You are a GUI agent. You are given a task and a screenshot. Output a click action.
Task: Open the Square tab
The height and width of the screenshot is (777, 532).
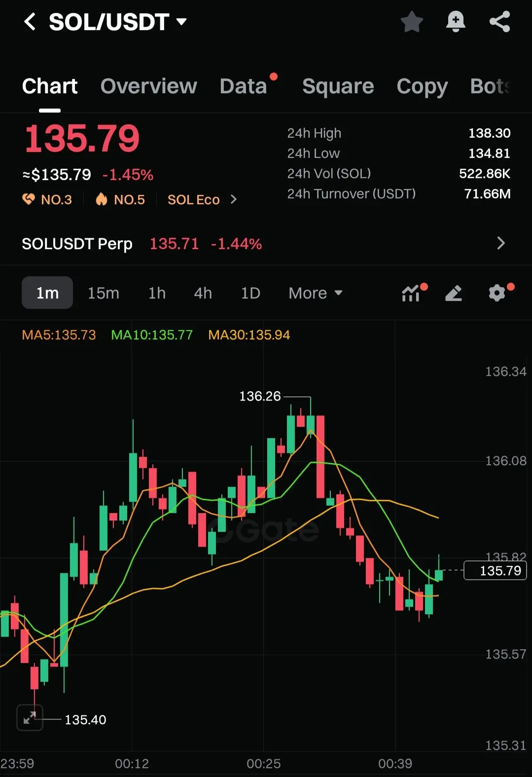pyautogui.click(x=338, y=86)
